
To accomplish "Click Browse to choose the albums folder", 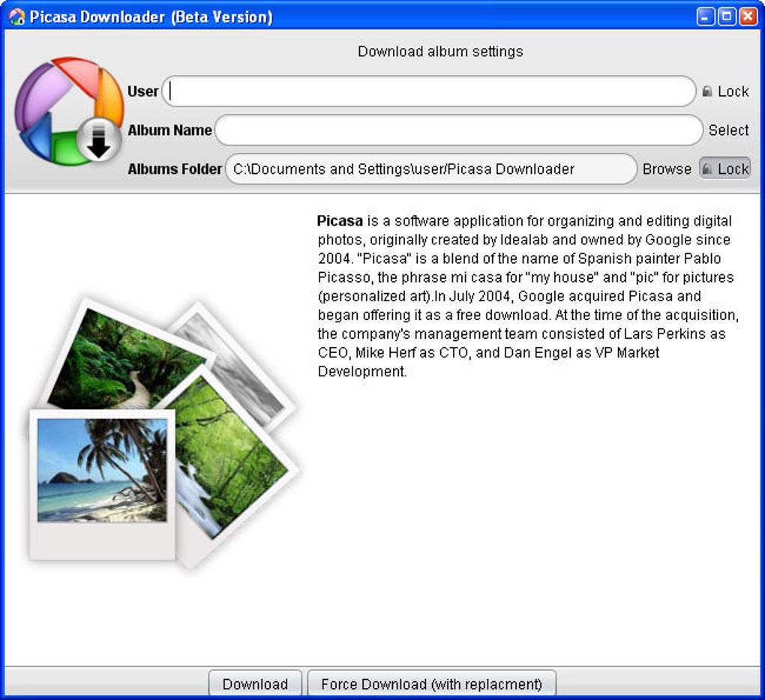I will (x=667, y=169).
